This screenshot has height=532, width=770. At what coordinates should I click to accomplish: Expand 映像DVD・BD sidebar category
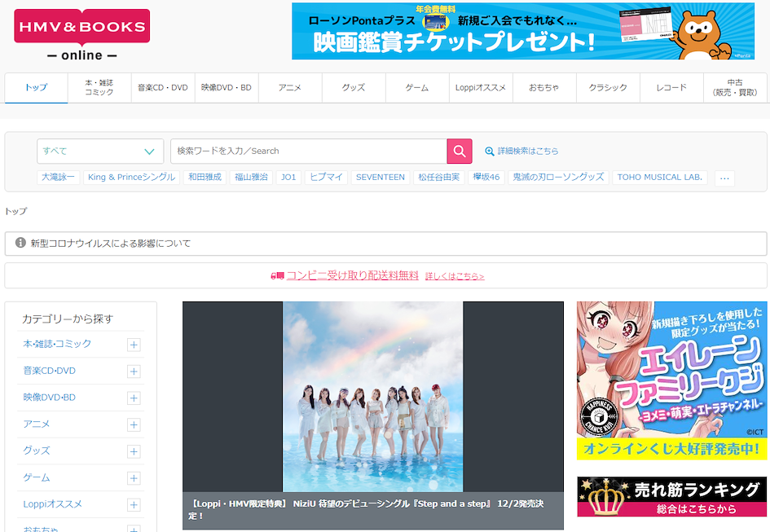pos(134,398)
